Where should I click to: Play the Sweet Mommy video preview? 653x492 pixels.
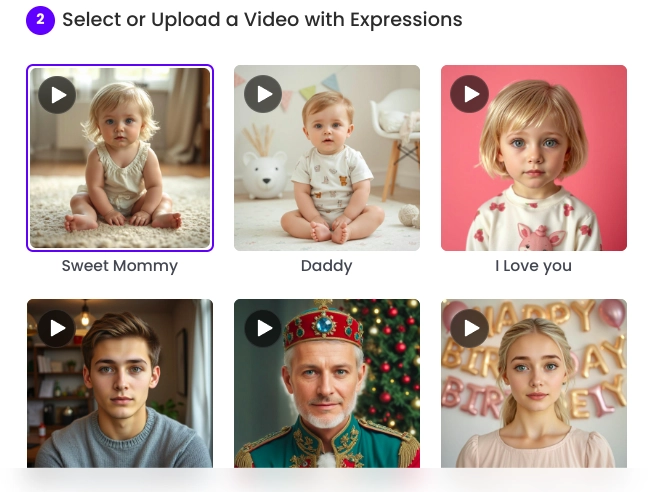57,95
